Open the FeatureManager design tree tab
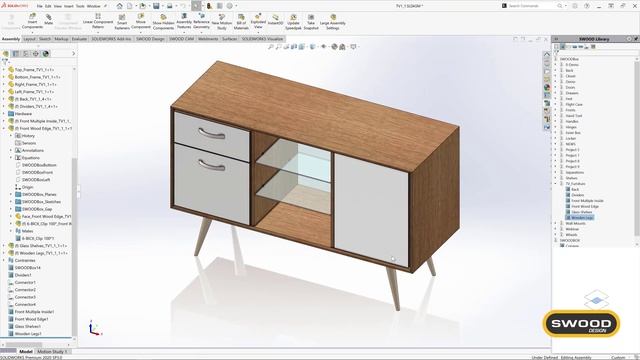The width and height of the screenshot is (640, 360). point(6,53)
